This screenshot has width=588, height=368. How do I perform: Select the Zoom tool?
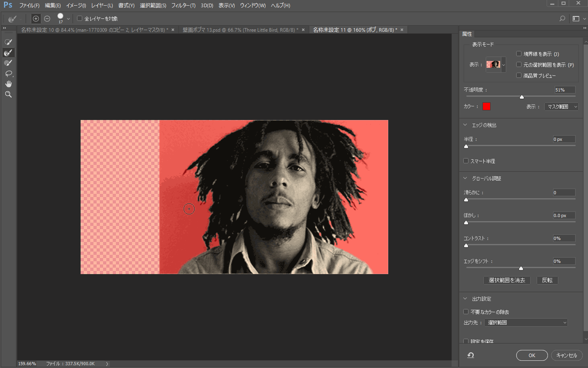coord(8,94)
